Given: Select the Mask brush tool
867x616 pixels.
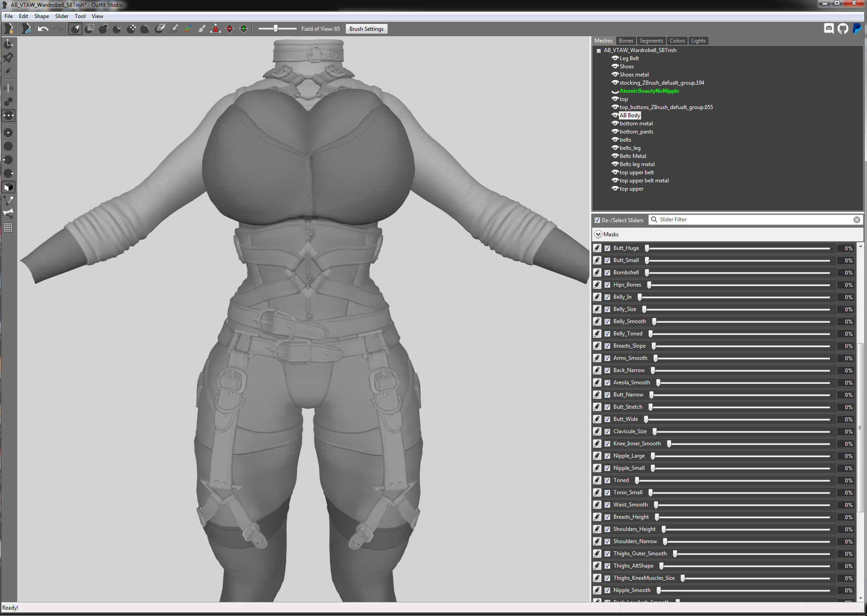Looking at the screenshot, I should [90, 29].
